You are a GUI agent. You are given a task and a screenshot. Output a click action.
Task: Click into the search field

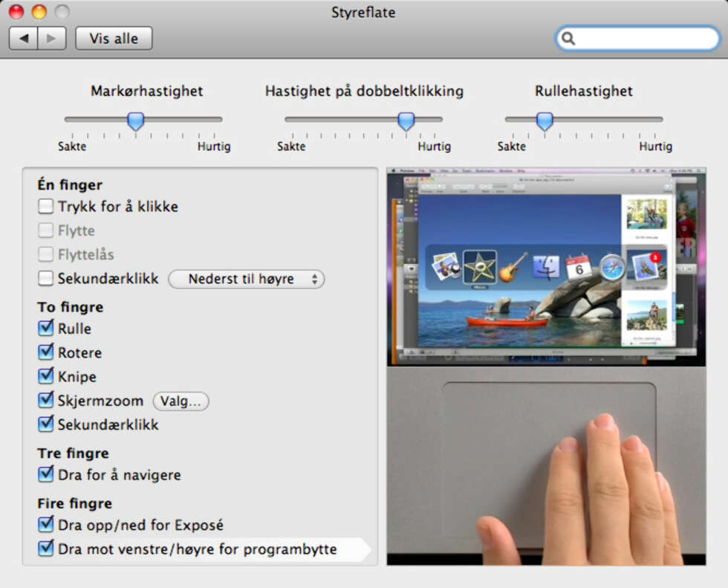pos(637,39)
